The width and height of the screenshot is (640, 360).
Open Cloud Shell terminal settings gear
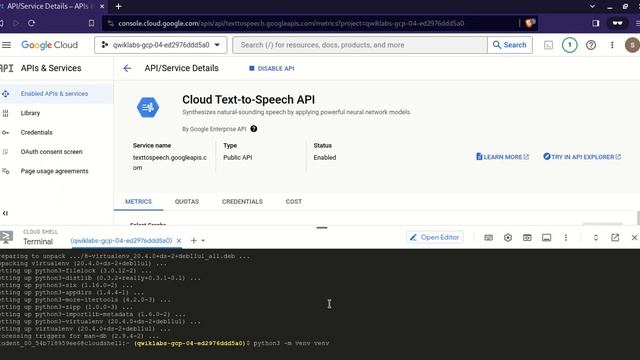pyautogui.click(x=508, y=238)
